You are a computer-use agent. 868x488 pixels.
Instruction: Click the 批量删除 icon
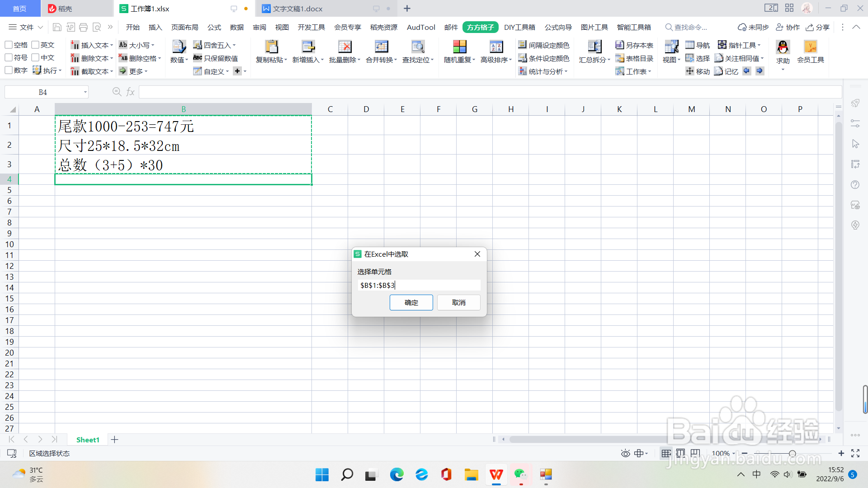pyautogui.click(x=344, y=47)
